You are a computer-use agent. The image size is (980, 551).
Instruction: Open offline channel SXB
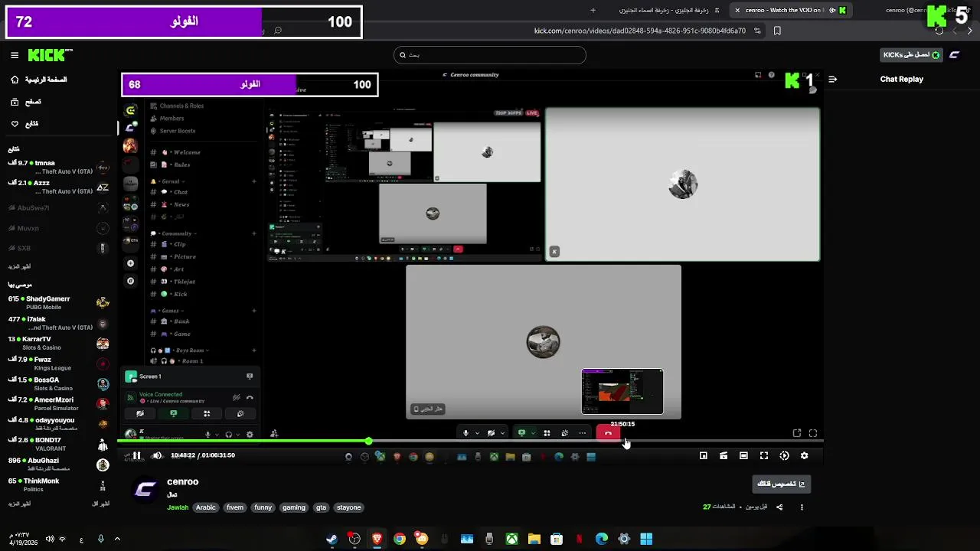[x=59, y=248]
